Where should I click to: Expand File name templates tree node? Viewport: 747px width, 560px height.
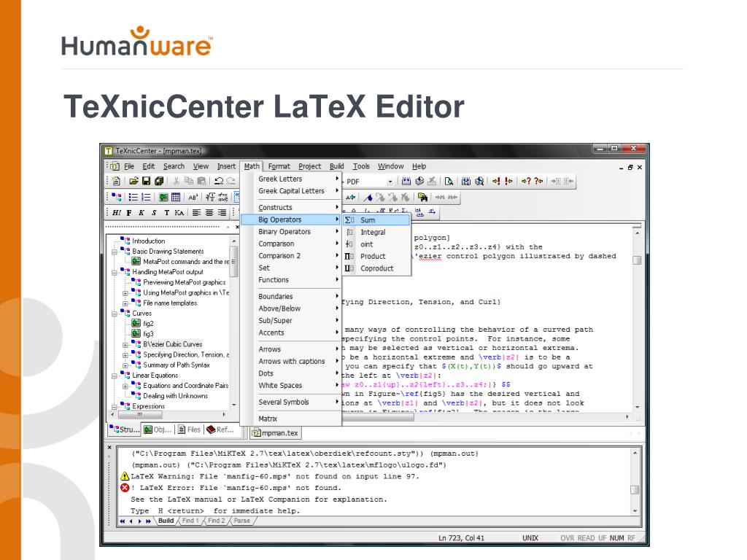coord(125,303)
